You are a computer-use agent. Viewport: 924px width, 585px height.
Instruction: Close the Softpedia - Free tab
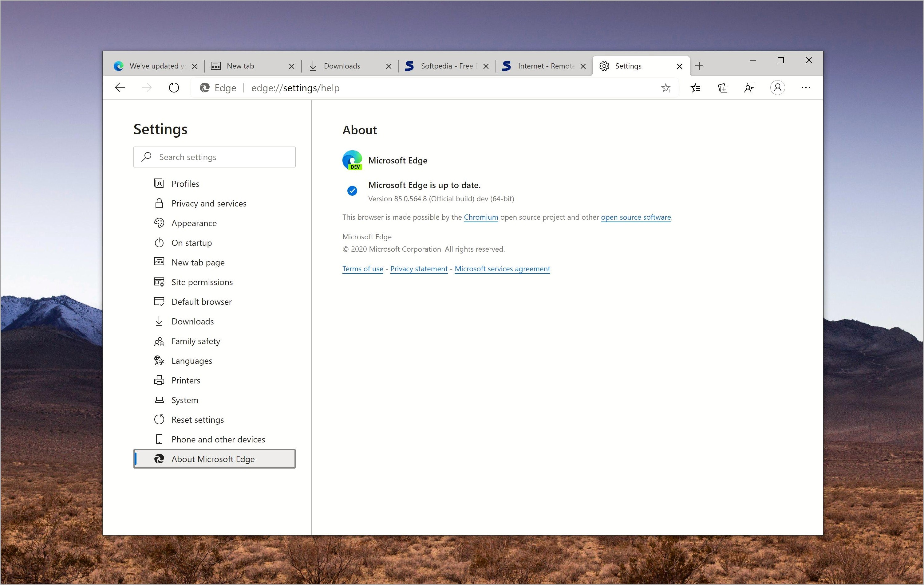[x=486, y=66]
